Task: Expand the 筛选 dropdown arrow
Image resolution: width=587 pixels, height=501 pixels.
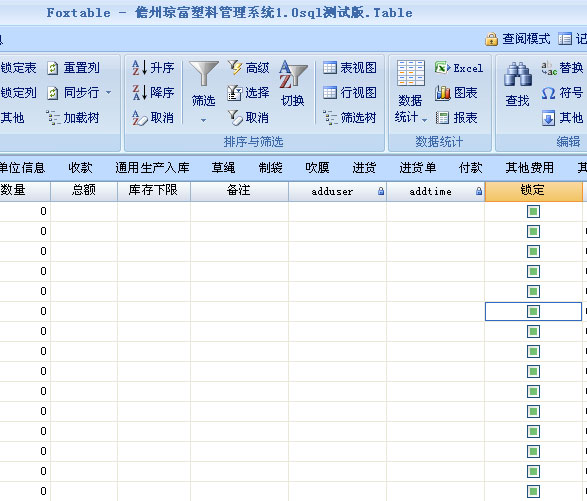Action: click(x=203, y=120)
